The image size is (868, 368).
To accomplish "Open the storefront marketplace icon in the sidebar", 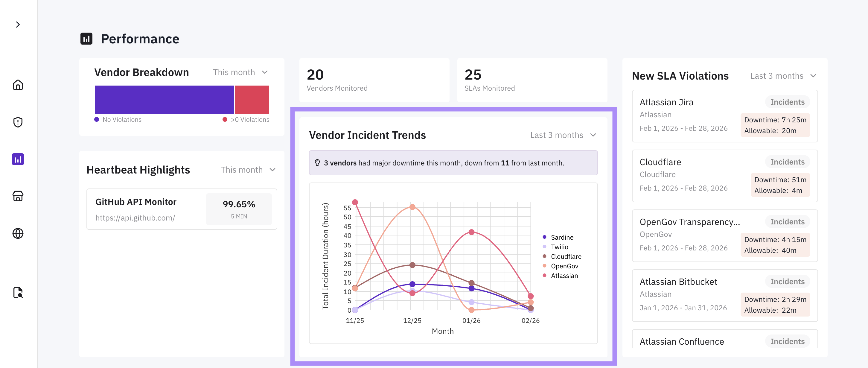I will tap(18, 196).
